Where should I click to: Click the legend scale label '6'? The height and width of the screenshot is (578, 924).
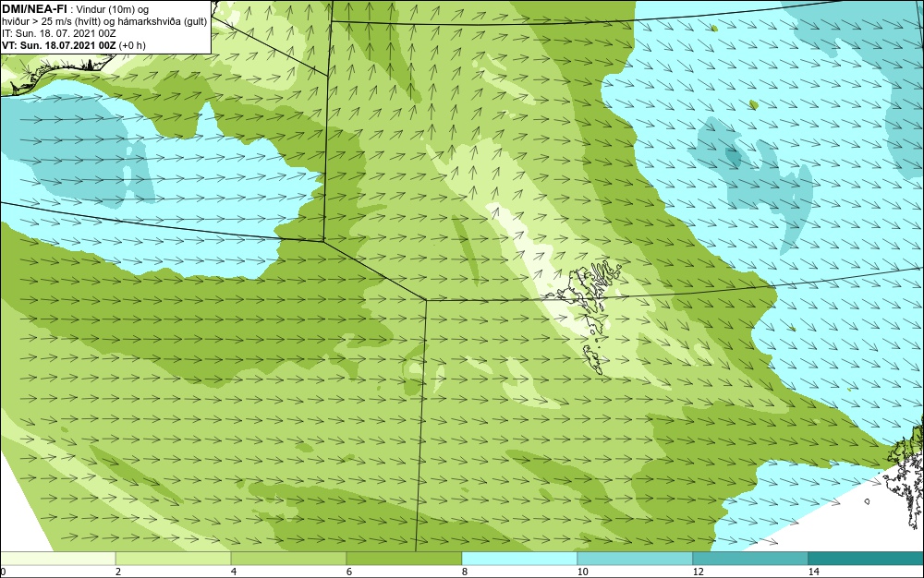click(x=349, y=572)
